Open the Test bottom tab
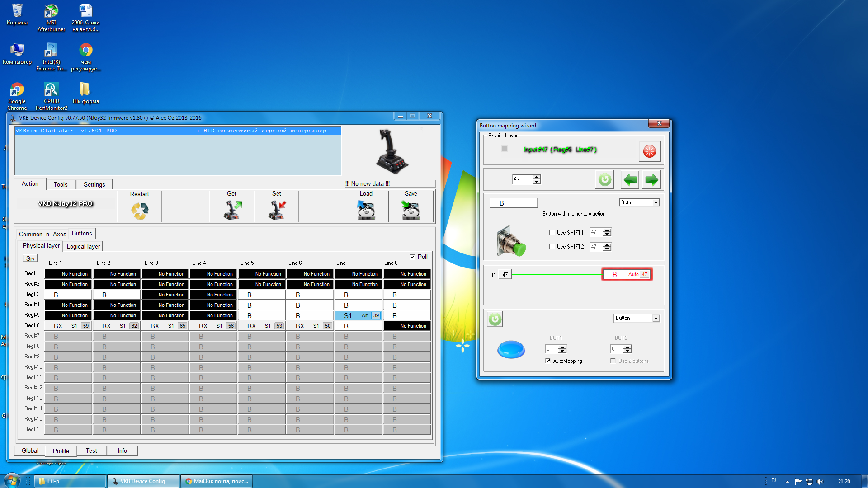868x488 pixels. (91, 450)
